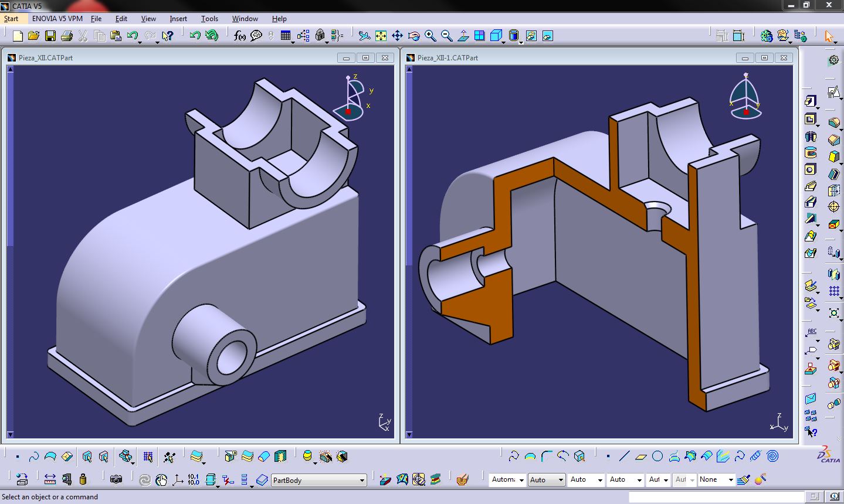
Task: Click the Rectangular Pattern grid icon
Action: tap(834, 291)
